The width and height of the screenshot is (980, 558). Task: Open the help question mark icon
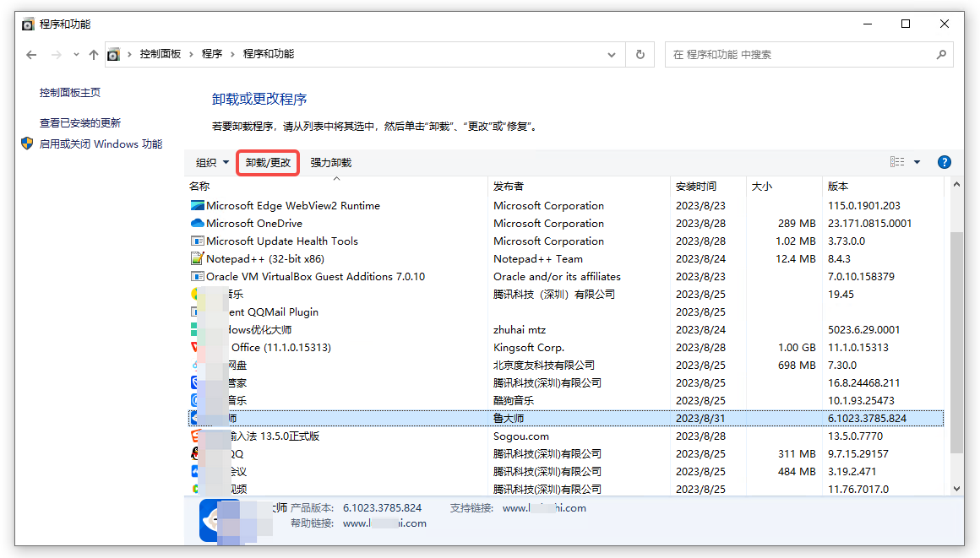945,162
